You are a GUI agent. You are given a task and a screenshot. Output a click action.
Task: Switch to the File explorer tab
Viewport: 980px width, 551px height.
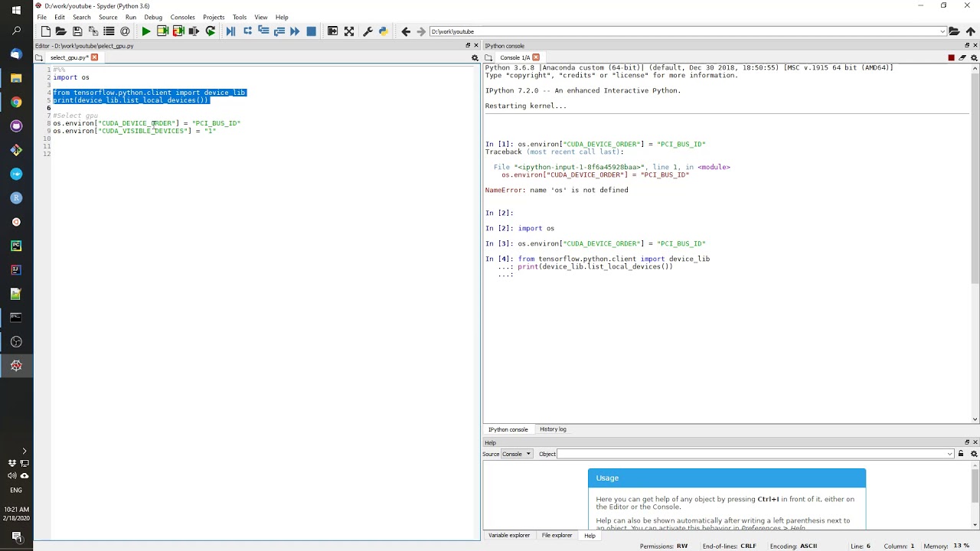pyautogui.click(x=557, y=536)
